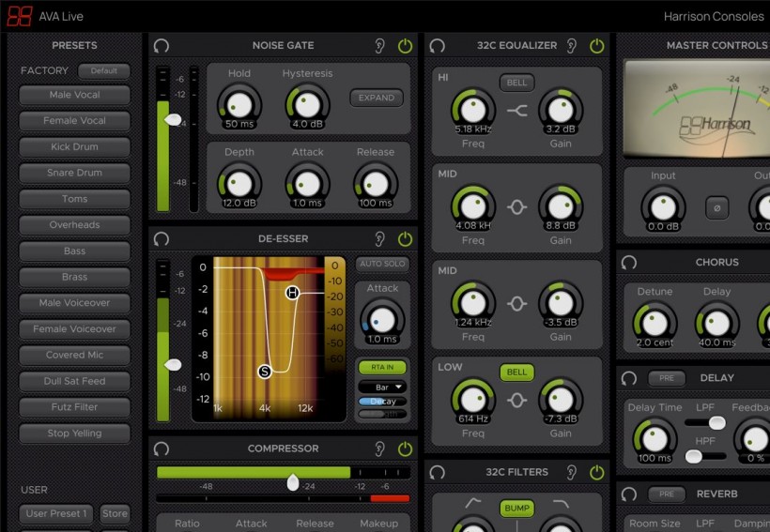This screenshot has width=770, height=532.
Task: Click the ear icon in Compressor header
Action: tap(380, 448)
